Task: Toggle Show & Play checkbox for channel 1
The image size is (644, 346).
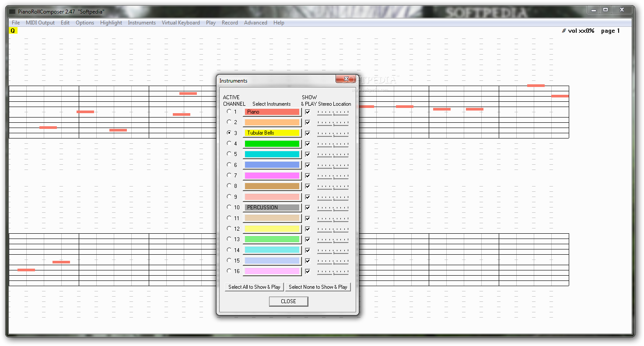Action: click(307, 112)
